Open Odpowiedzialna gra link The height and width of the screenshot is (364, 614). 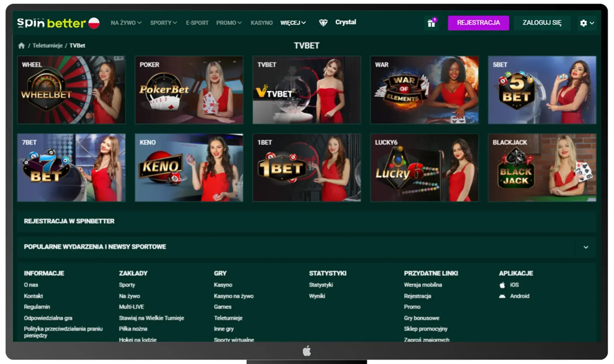48,318
